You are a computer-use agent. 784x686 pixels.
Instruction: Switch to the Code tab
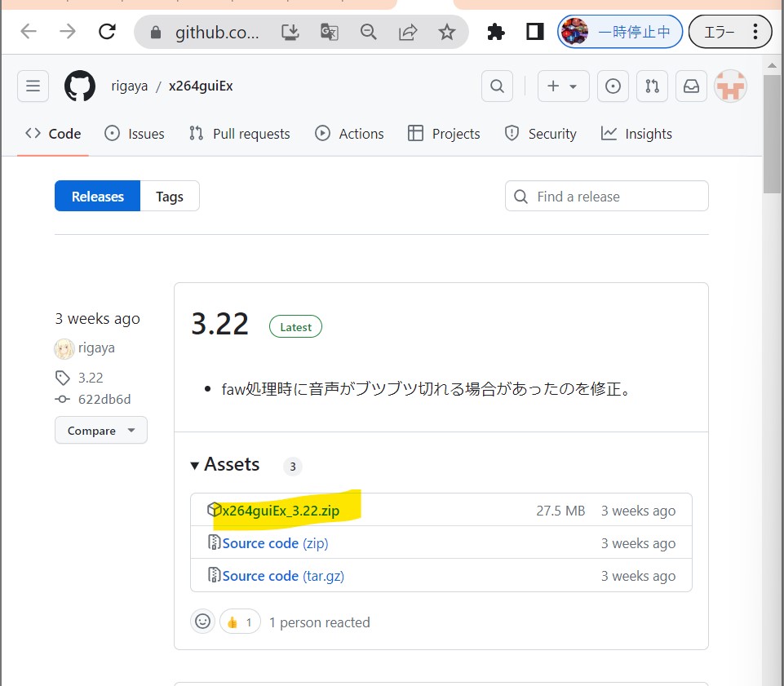(x=53, y=134)
